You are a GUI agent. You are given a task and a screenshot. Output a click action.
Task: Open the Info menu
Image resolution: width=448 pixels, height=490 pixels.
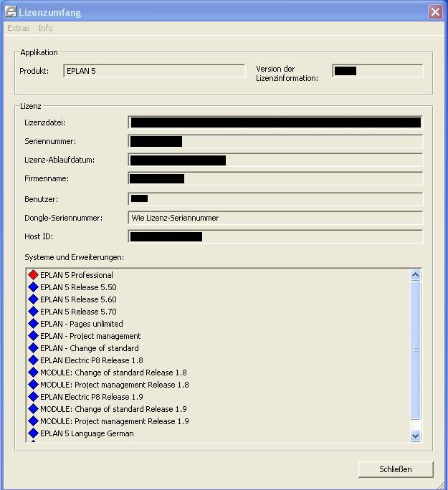45,28
